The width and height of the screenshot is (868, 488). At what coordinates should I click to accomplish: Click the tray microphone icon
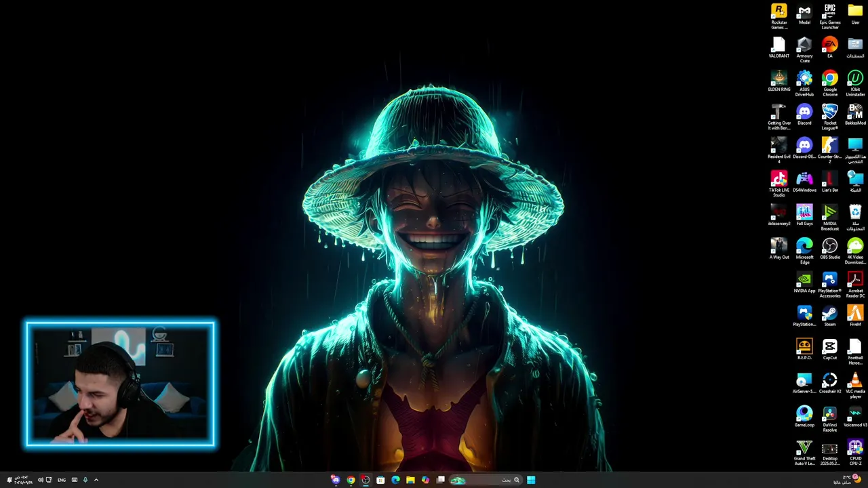pyautogui.click(x=85, y=480)
